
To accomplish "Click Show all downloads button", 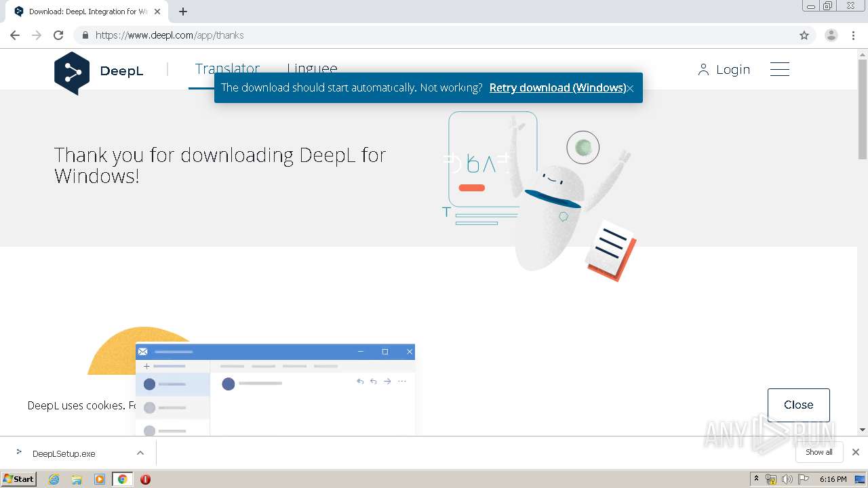I will pos(818,452).
